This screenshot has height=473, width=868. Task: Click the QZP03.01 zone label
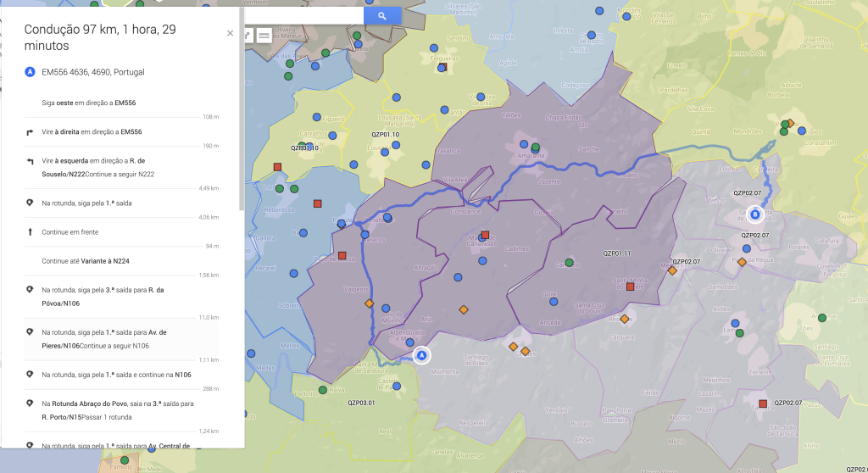point(361,403)
